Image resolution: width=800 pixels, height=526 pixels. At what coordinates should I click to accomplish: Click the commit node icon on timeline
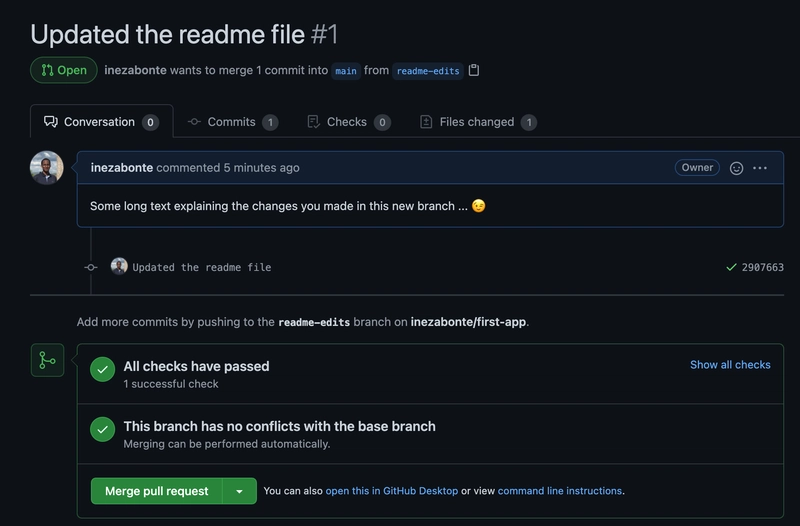pyautogui.click(x=91, y=267)
